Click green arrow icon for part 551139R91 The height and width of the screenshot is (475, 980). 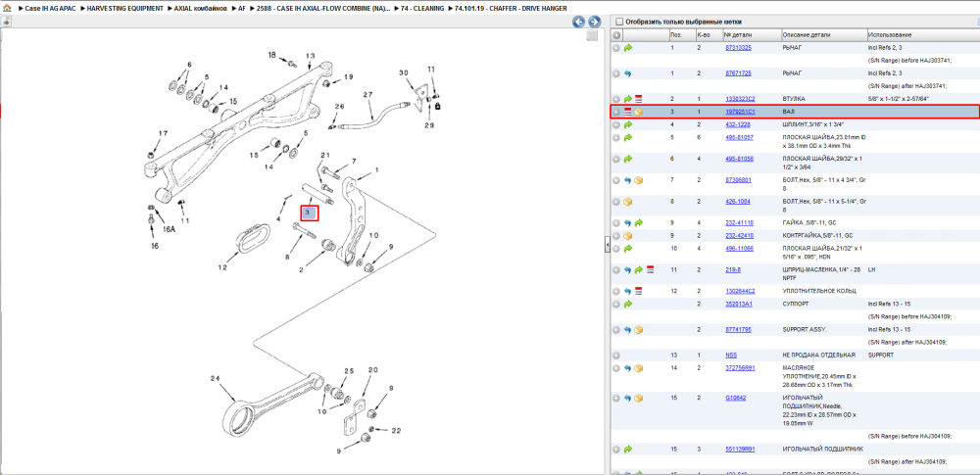[628, 449]
